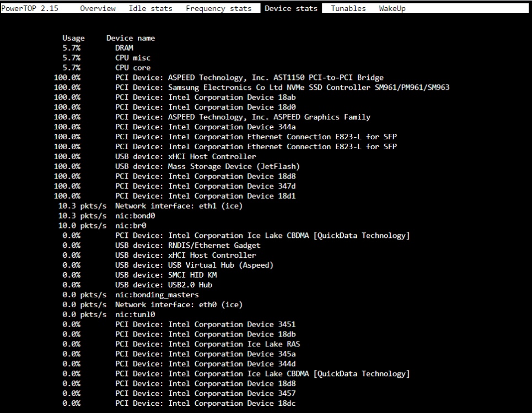Select Intel Corporation Device 347d row

pos(175,186)
